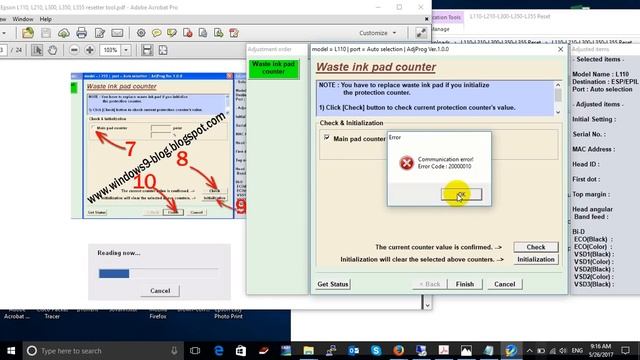Add sticky note comment icon

click(156, 33)
